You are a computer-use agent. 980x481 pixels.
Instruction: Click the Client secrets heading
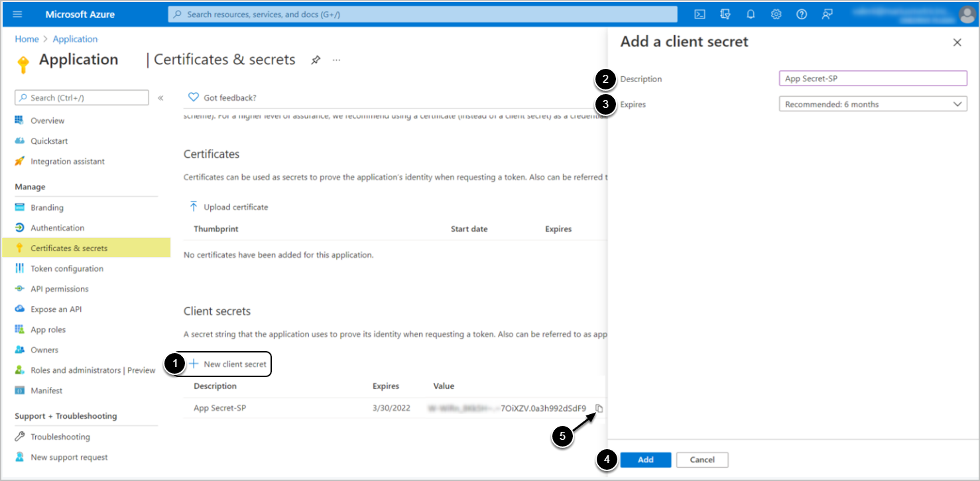(217, 311)
